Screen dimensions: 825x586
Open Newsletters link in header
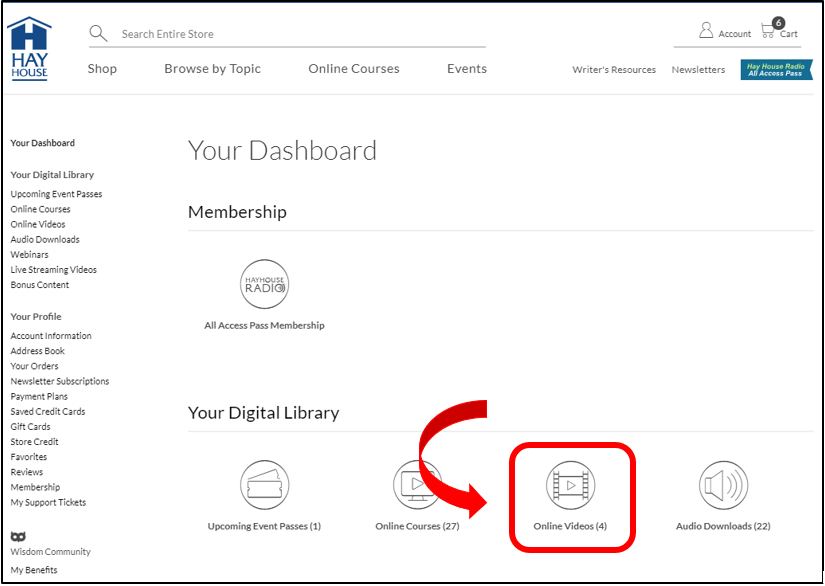(698, 70)
